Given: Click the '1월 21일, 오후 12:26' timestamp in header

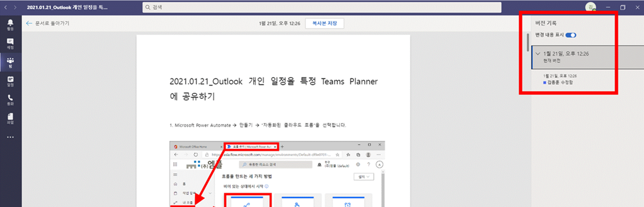Looking at the screenshot, I should [x=280, y=23].
